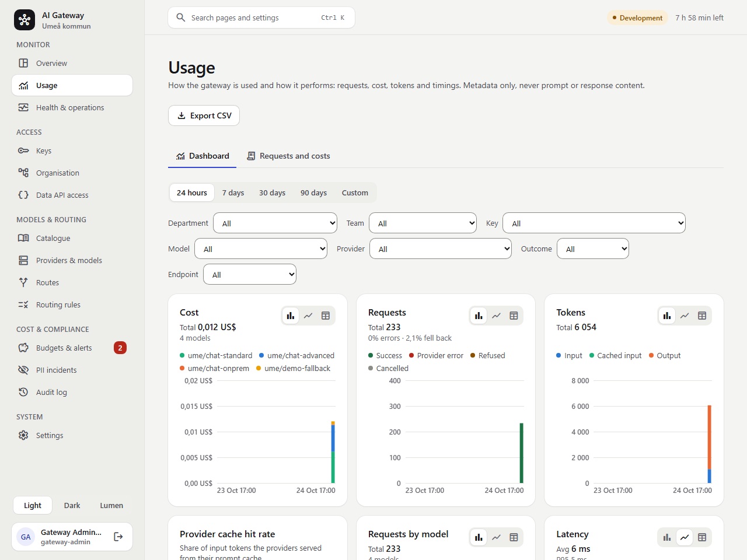Click the sign-out icon beside Gateway Admin
747x560 pixels.
pos(118,537)
